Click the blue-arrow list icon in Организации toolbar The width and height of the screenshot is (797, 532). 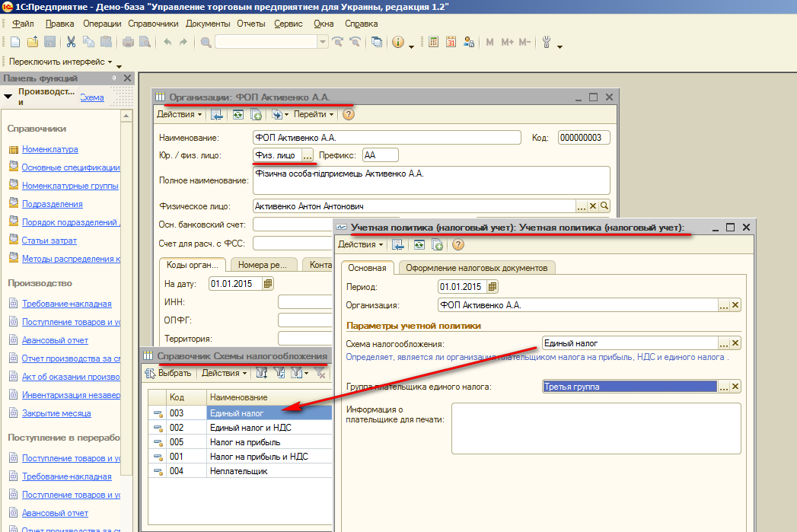pyautogui.click(x=216, y=114)
